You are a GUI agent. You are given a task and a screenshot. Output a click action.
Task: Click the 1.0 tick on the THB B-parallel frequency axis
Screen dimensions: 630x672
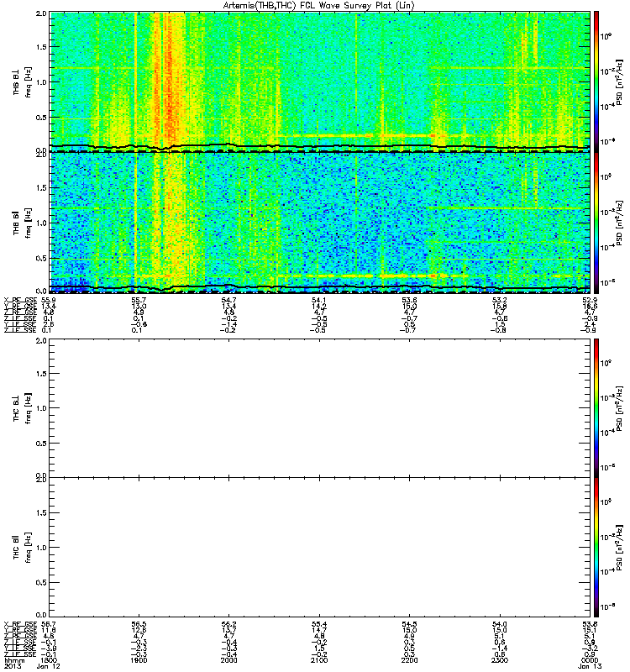(x=41, y=223)
